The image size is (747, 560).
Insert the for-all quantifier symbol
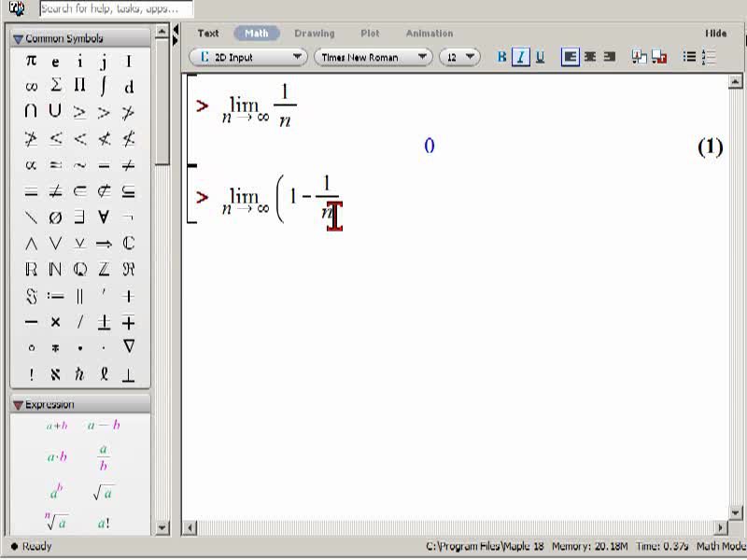[x=104, y=217]
